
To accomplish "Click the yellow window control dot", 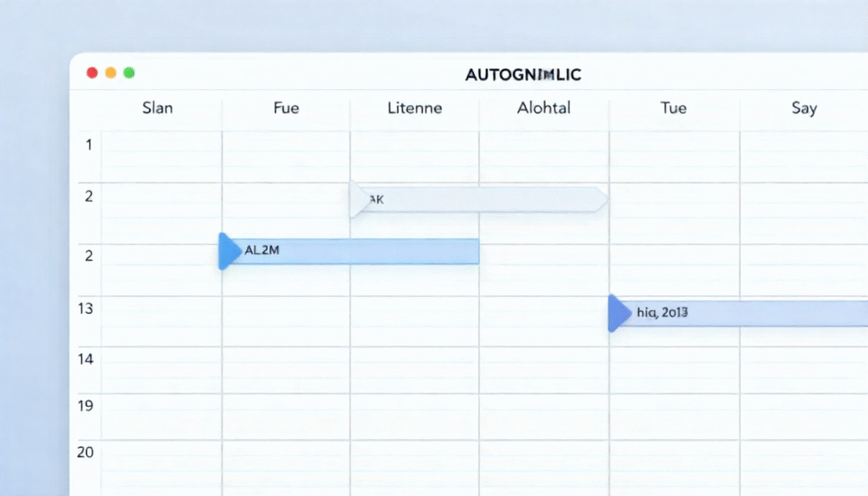I will coord(110,73).
